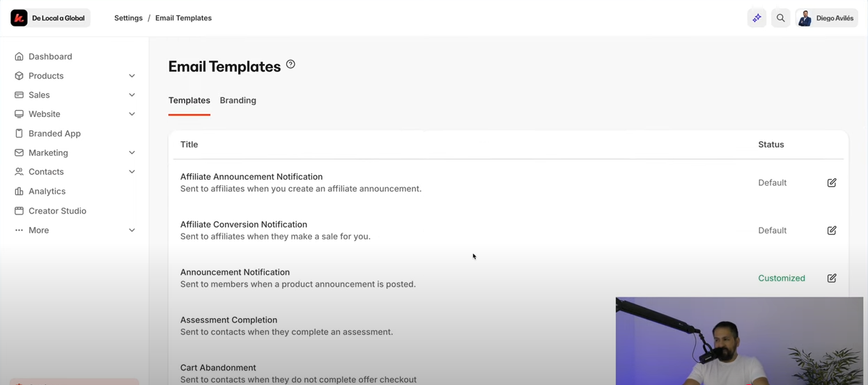Open Analytics in the sidebar
This screenshot has height=385, width=868.
pyautogui.click(x=47, y=191)
